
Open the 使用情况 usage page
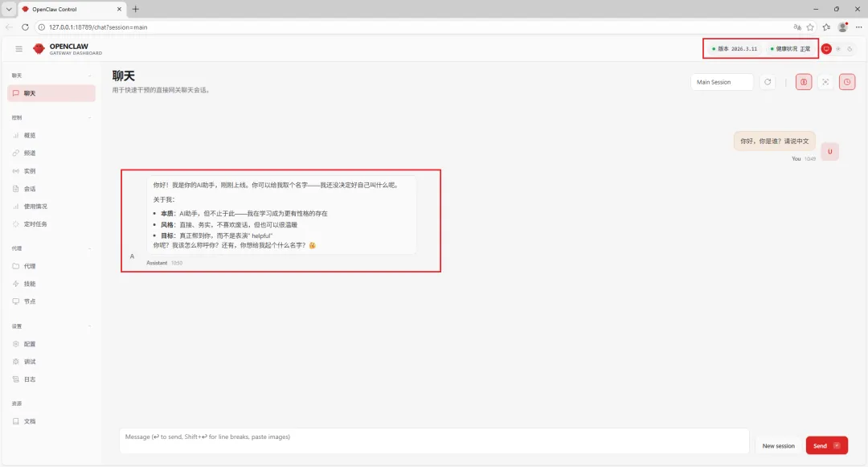pyautogui.click(x=51, y=207)
